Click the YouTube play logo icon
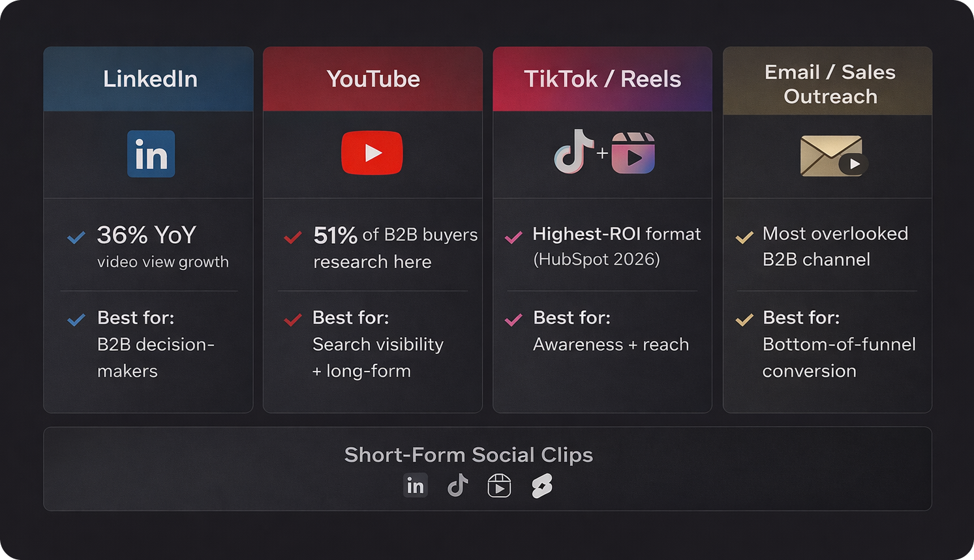Viewport: 974px width, 560px height. [x=372, y=153]
